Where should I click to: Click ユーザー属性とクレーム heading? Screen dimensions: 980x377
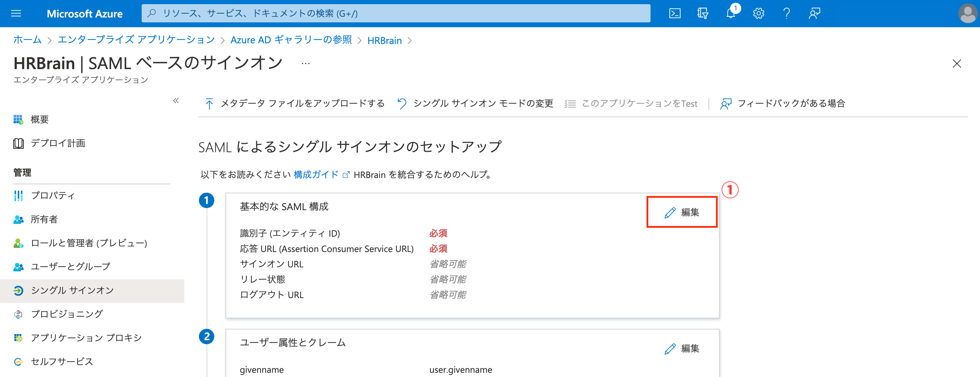pos(292,343)
